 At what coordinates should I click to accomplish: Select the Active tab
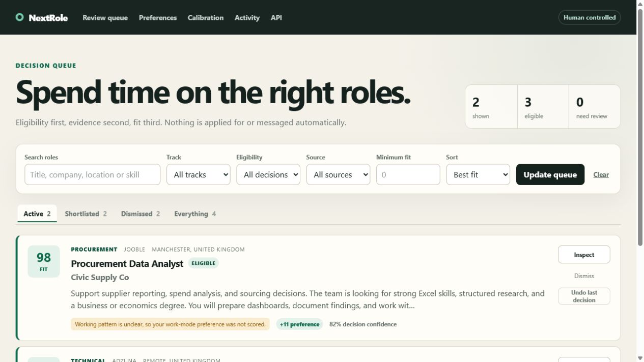(37, 214)
